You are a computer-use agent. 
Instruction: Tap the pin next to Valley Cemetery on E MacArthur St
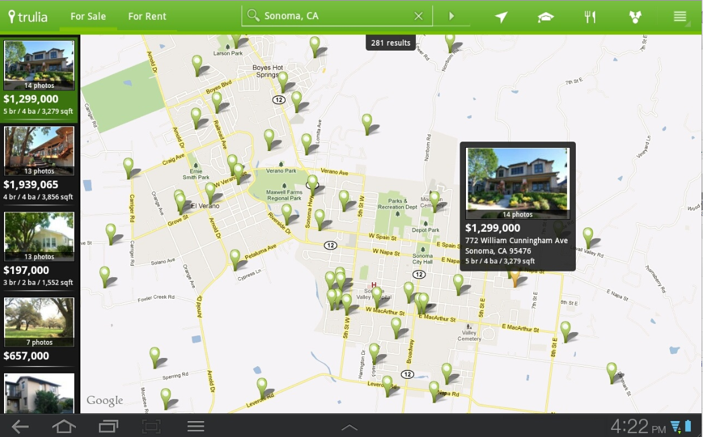(x=565, y=331)
